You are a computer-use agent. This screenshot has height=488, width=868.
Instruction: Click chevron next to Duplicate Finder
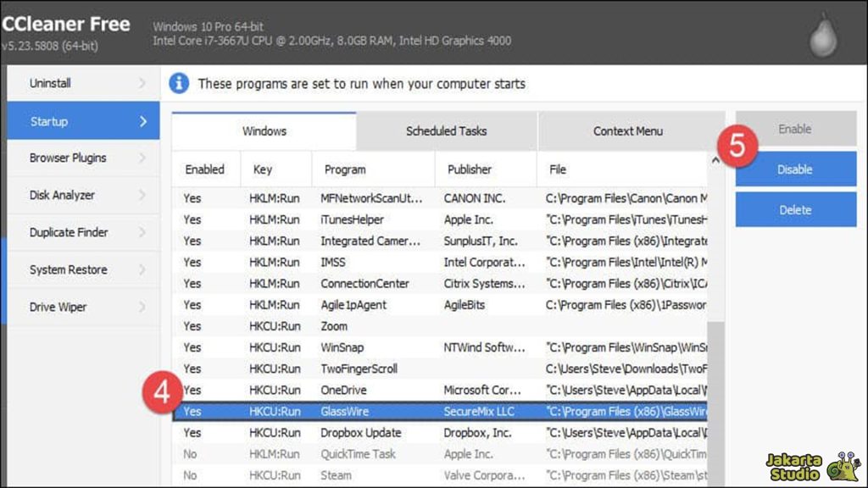[x=142, y=232]
